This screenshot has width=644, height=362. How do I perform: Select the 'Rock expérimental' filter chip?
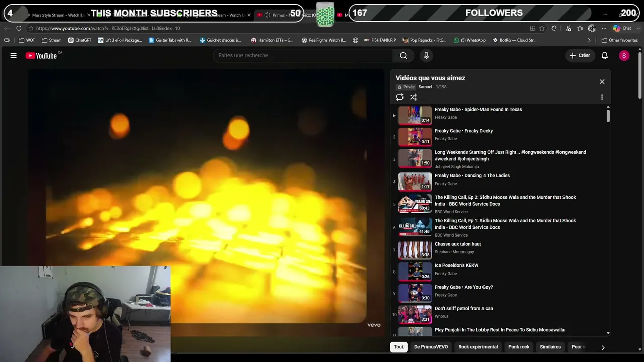click(x=478, y=347)
